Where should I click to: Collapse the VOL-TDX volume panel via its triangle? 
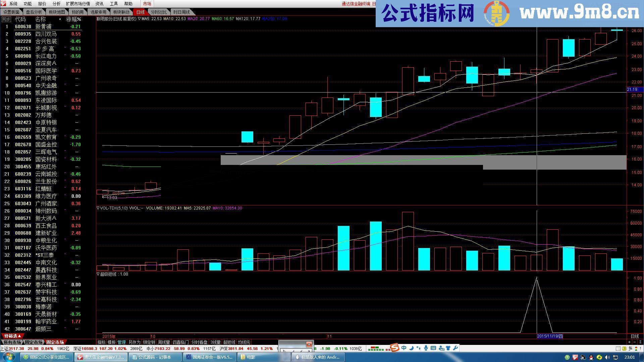point(98,208)
